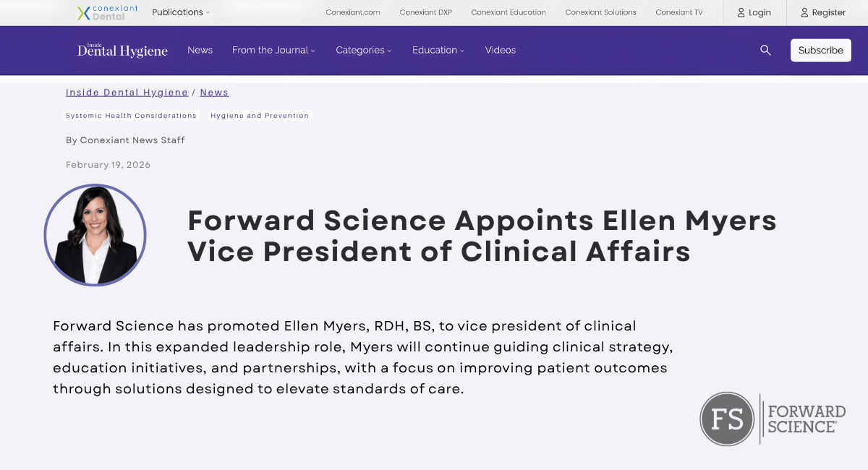The image size is (868, 470).
Task: Expand the Education navigation dropdown
Action: click(438, 50)
